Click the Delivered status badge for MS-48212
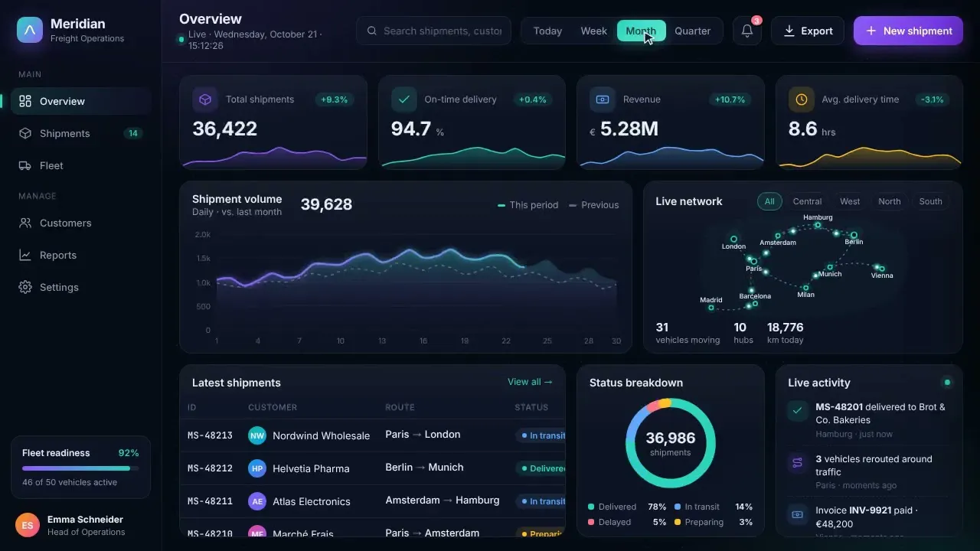Screen dimensions: 980x551 click(541, 468)
